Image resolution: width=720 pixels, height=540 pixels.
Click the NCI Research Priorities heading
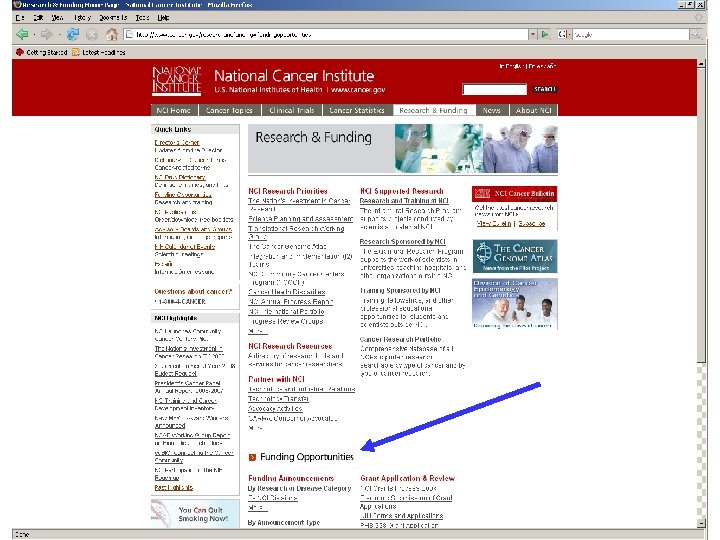[x=288, y=191]
